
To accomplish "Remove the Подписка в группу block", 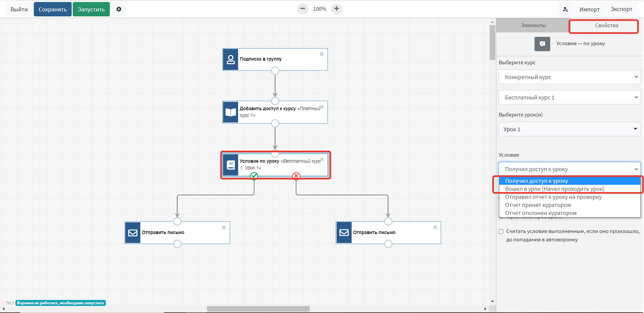I will (x=321, y=54).
